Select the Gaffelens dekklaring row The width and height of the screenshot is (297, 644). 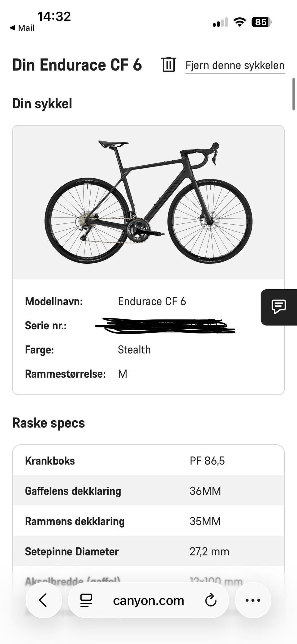click(148, 491)
